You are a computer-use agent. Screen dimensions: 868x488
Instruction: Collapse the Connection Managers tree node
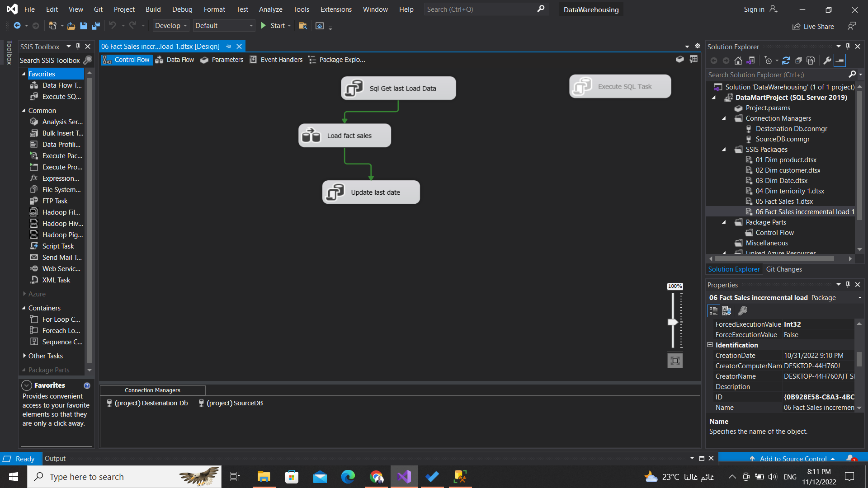point(724,118)
